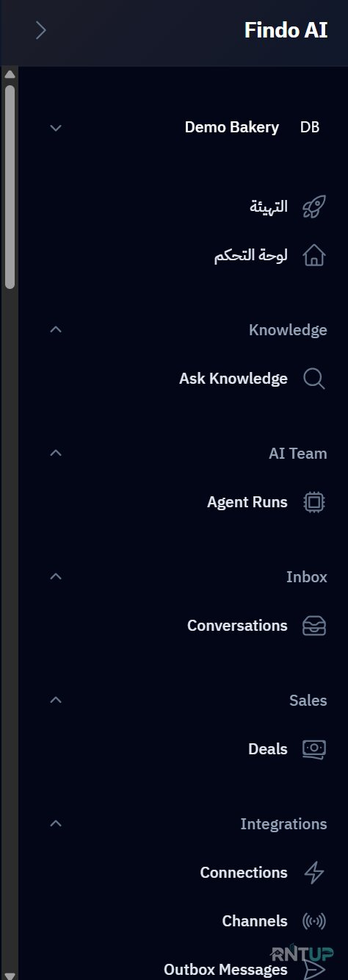Click the inbox tray icon beside Conversations
348x980 pixels.
click(314, 626)
